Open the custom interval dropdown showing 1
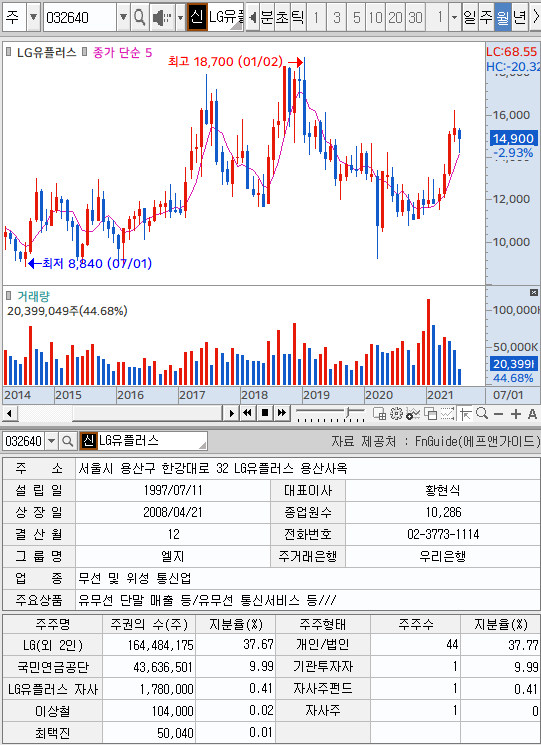Screen dimensions: 541x745 (x=455, y=18)
